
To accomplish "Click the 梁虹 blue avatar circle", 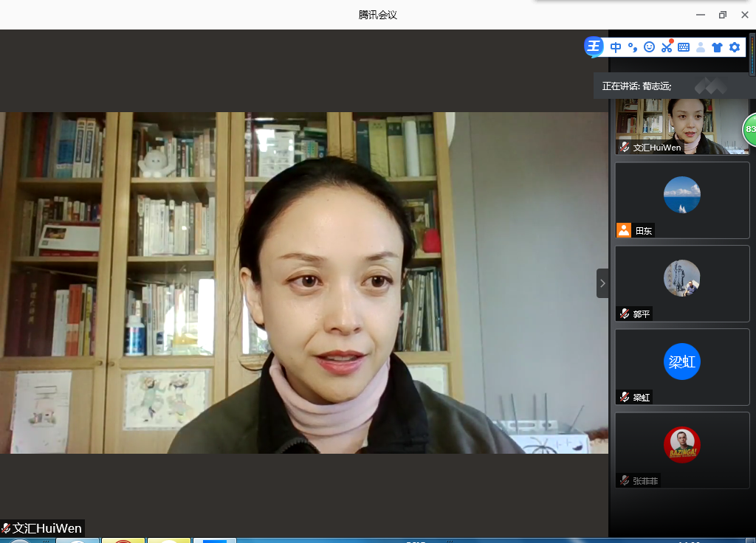I will pyautogui.click(x=681, y=362).
